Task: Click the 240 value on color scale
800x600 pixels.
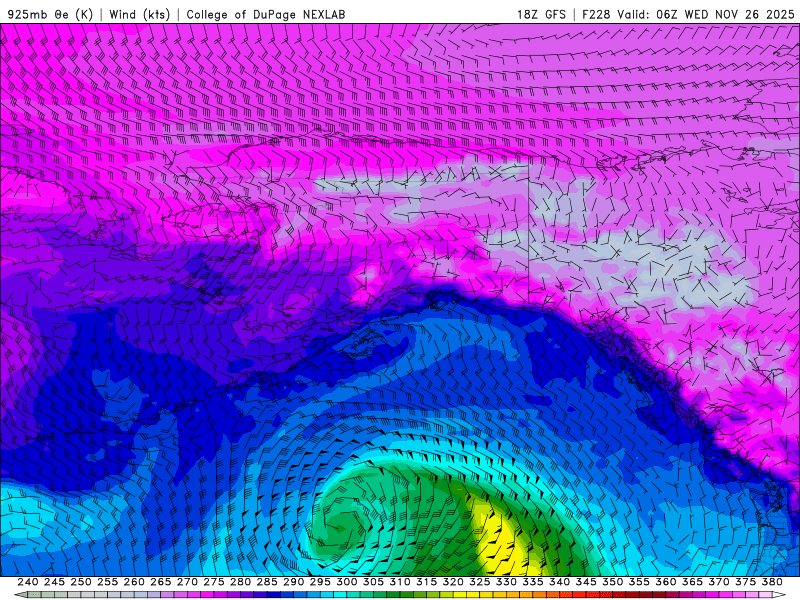Action: click(28, 582)
